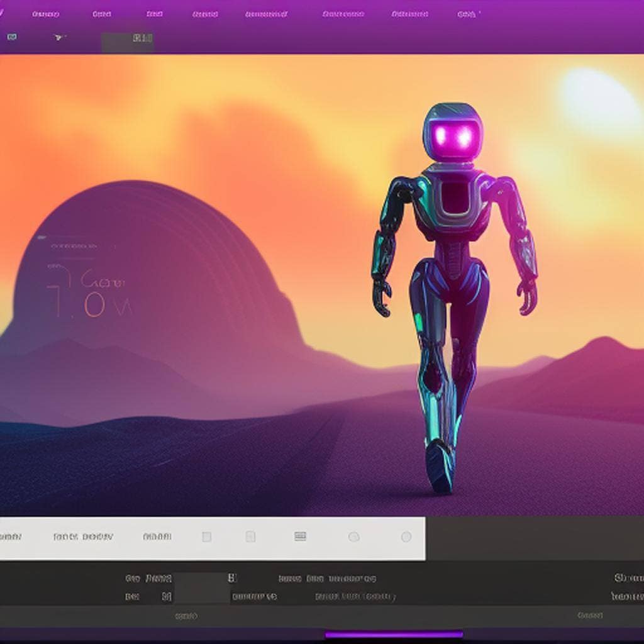Viewport: 644px width, 644px height.
Task: Open the list-view icon in the white toolbar
Action: click(300, 536)
